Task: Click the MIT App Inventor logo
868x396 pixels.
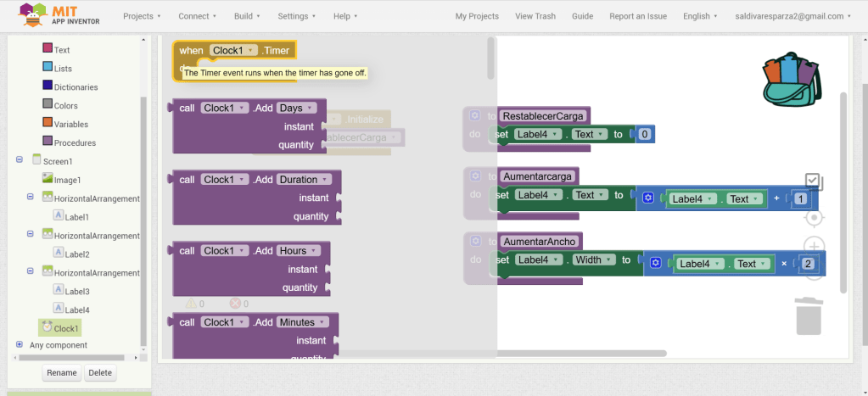Action: coord(59,15)
